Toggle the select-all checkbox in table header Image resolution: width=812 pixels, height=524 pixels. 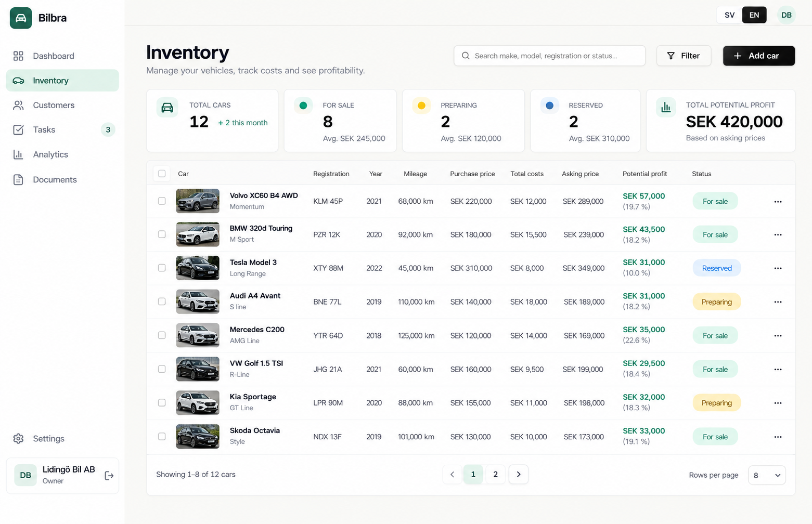[x=162, y=174]
